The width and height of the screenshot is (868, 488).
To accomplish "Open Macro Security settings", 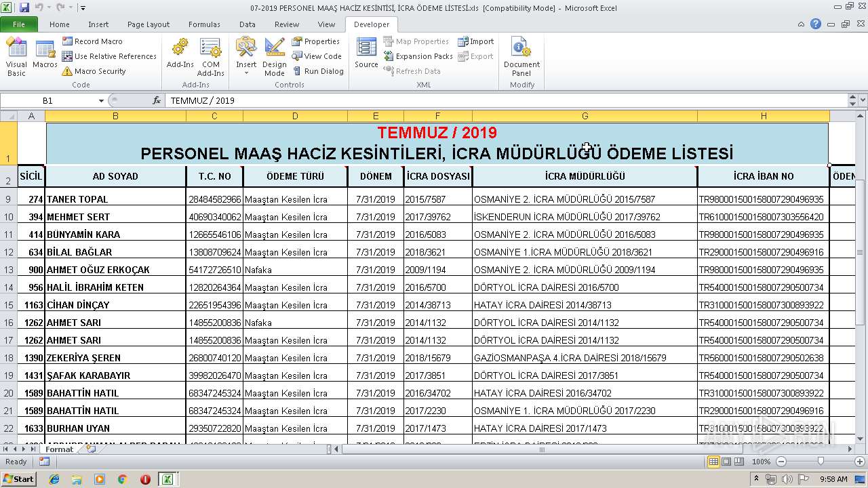I will pos(94,71).
